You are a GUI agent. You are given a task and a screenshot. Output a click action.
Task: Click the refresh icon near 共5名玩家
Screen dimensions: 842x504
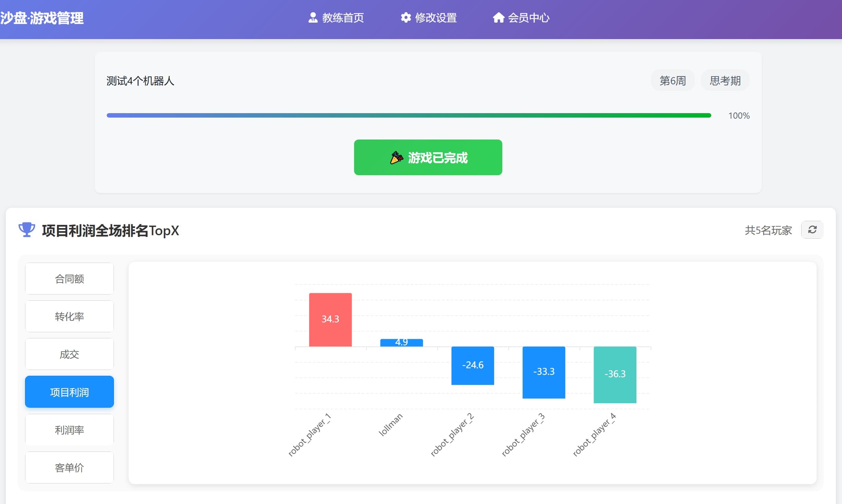click(812, 230)
